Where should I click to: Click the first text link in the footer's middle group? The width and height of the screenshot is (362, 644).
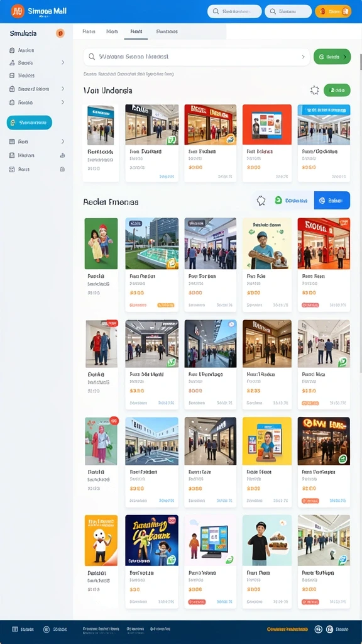coord(101,629)
